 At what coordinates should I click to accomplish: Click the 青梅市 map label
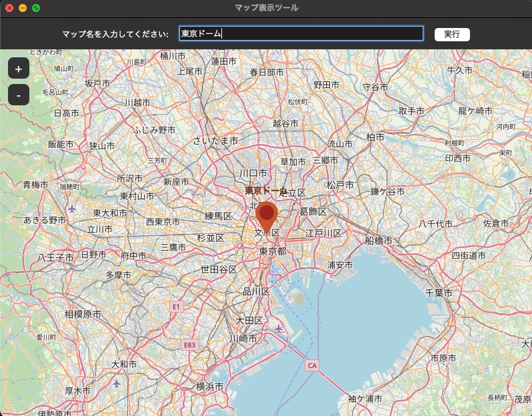point(35,185)
